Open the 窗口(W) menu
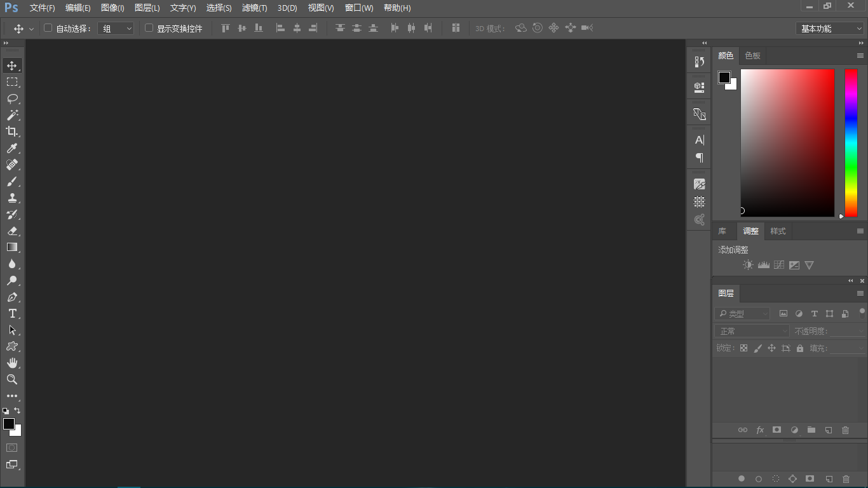The image size is (868, 488). [x=359, y=8]
